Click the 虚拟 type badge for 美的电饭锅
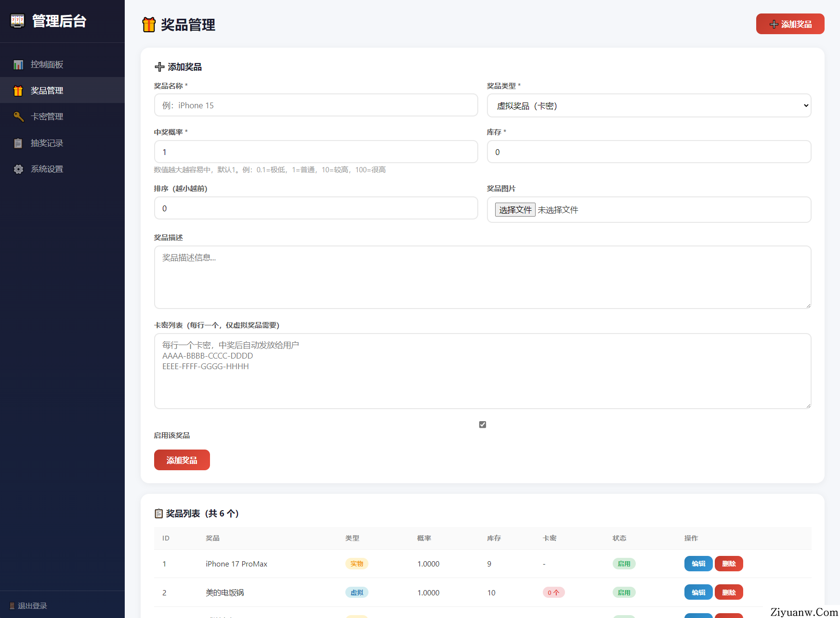Viewport: 840px width, 618px height. point(357,592)
